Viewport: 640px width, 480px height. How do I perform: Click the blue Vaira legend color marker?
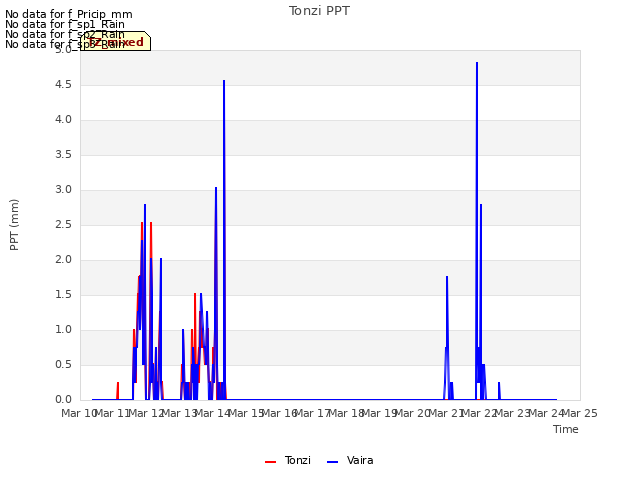coord(333,462)
